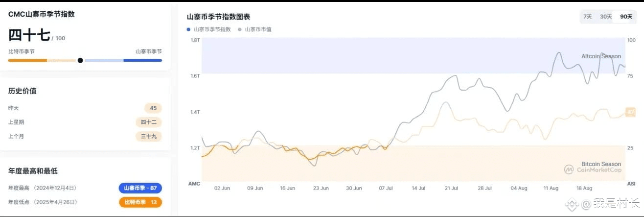
Task: Switch chart to 30天 range
Action: (x=606, y=17)
